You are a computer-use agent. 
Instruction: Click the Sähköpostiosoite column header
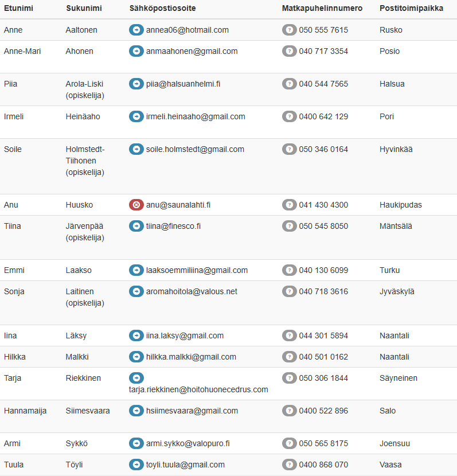tap(163, 9)
